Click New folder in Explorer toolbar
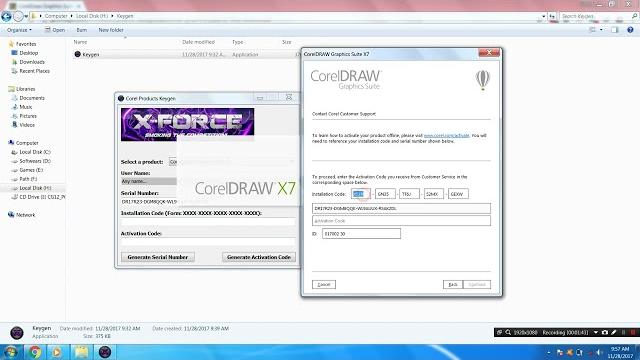640x360 pixels. pos(111,30)
